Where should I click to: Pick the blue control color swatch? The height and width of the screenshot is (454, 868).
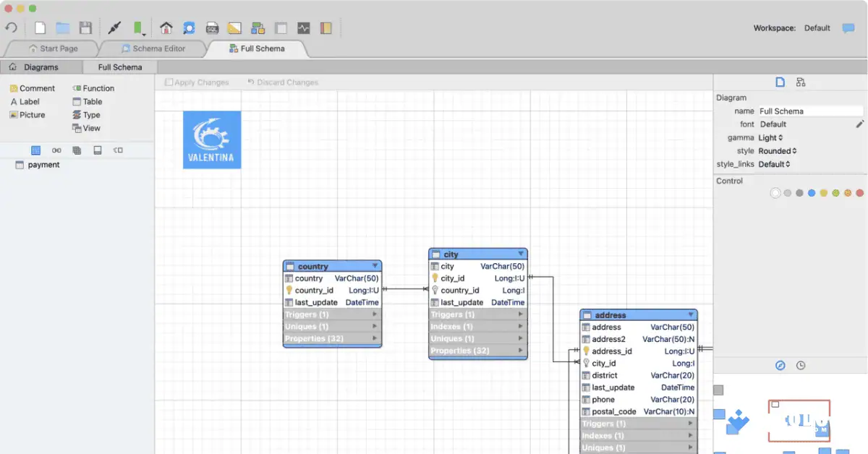click(811, 193)
